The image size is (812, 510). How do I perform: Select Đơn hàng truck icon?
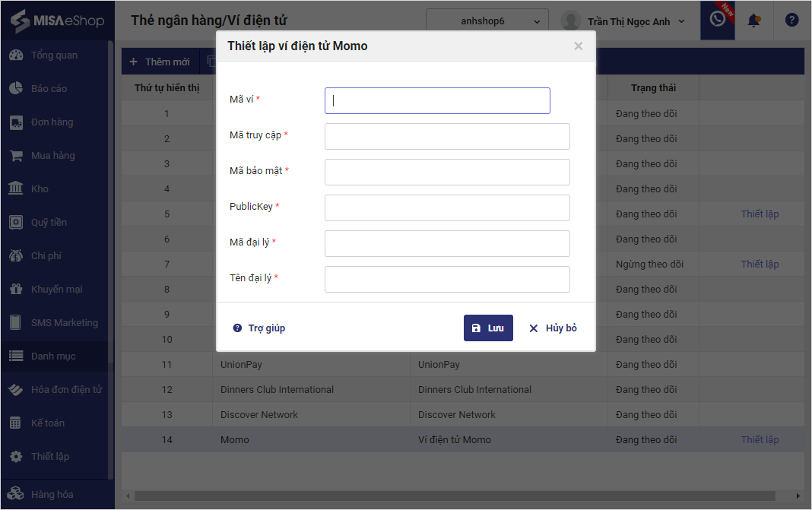[16, 122]
